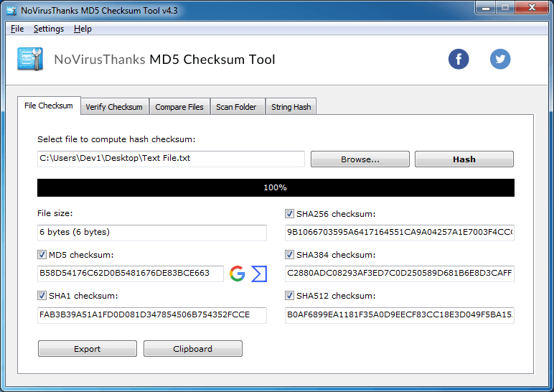Search MD5 hash on Google icon
554x392 pixels.
[x=238, y=274]
